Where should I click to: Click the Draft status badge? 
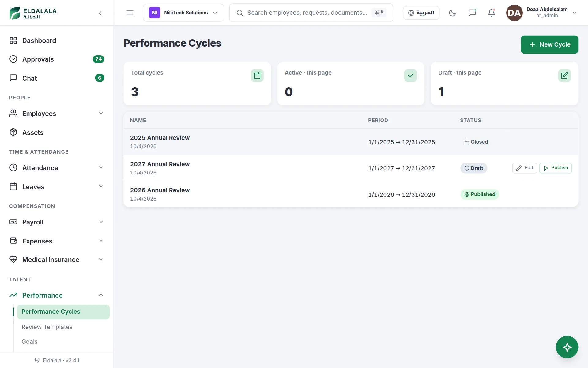(x=474, y=168)
